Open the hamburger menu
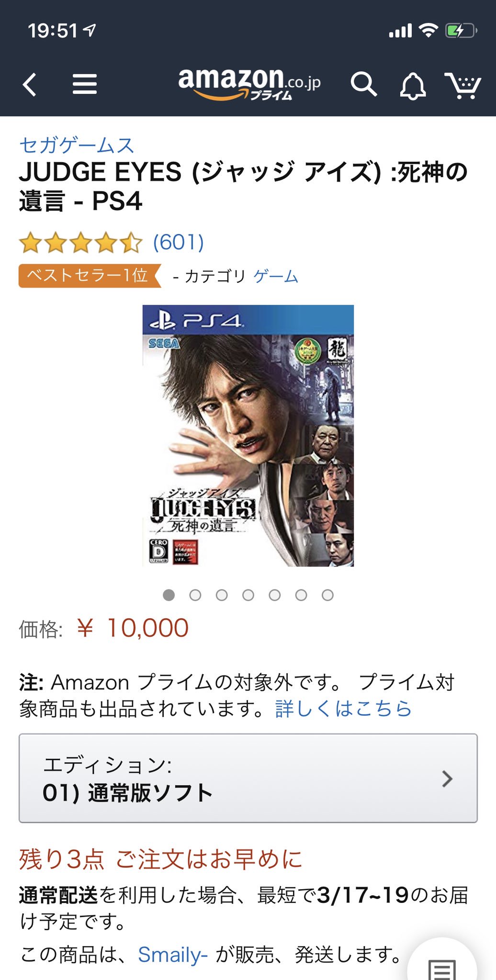 85,85
